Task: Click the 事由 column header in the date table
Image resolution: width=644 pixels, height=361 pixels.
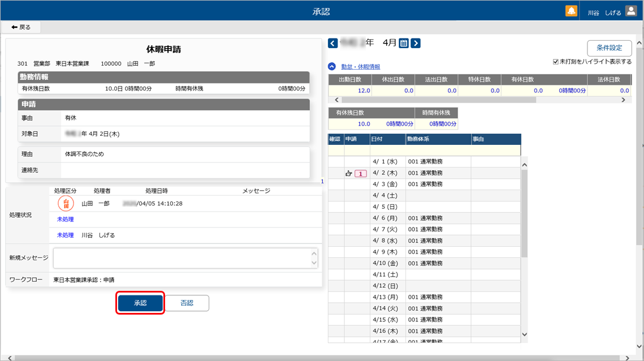Action: point(496,139)
